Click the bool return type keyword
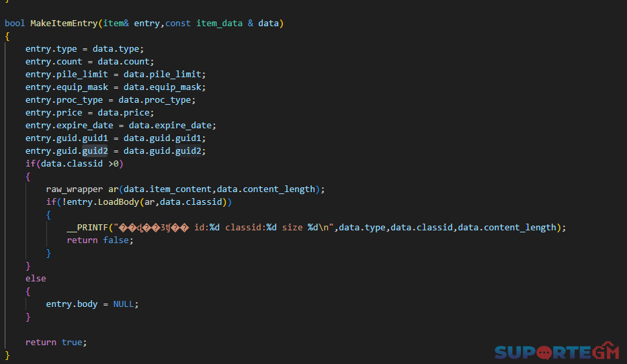Viewport: 627px width, 364px height. tap(15, 24)
